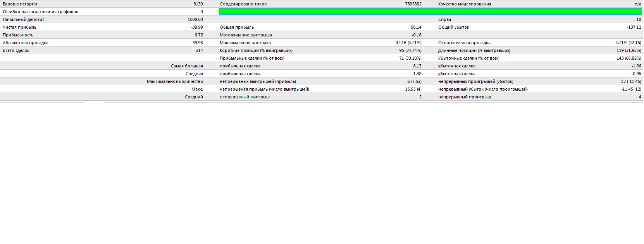Click 'Всего сделок' label
644x244 pixels.
click(x=16, y=50)
